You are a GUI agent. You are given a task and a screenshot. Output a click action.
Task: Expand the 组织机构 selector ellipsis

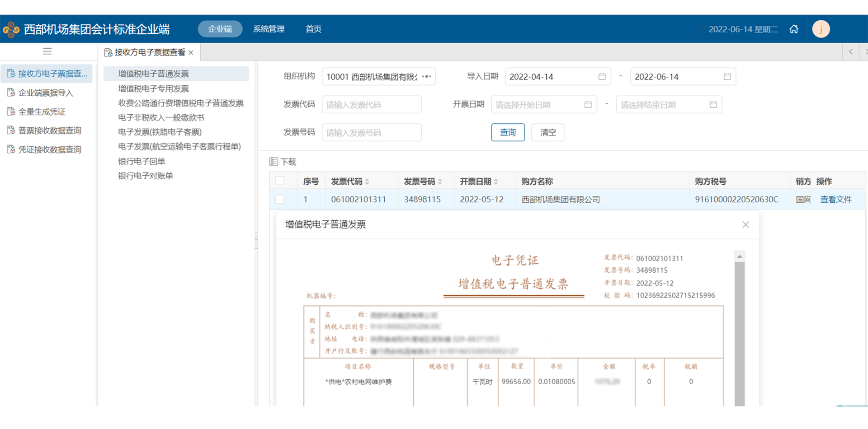click(426, 77)
